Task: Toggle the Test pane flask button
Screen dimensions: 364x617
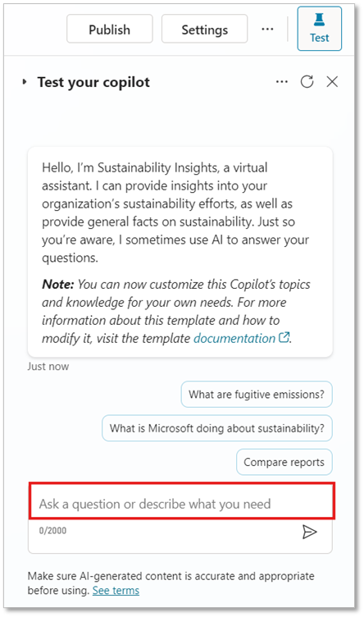Action: pyautogui.click(x=319, y=29)
